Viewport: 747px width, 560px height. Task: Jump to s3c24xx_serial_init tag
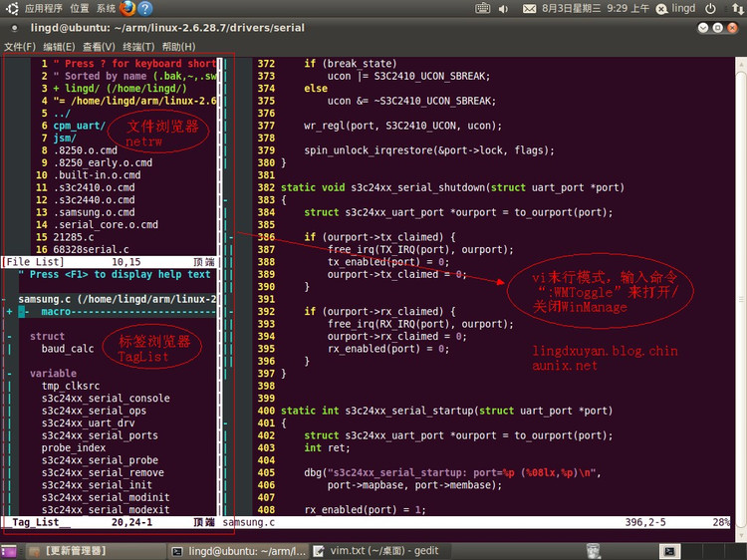97,485
